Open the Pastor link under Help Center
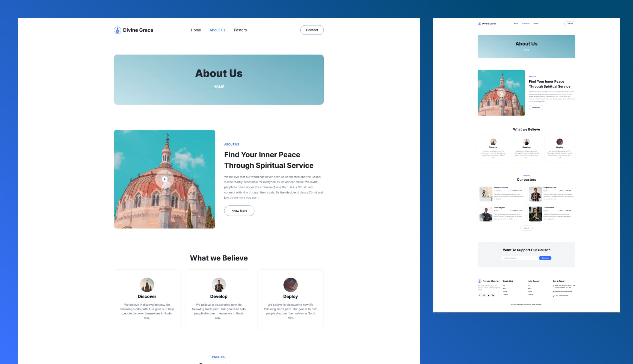633x364 pixels. coord(530,292)
